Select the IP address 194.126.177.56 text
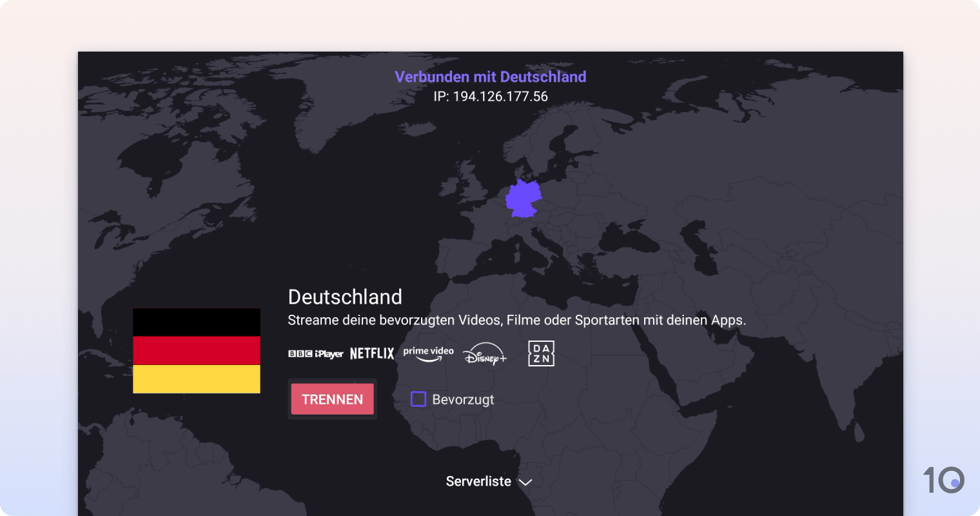The width and height of the screenshot is (980, 516). click(491, 96)
